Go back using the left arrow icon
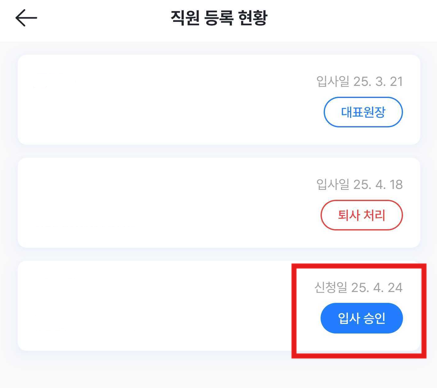 point(26,18)
